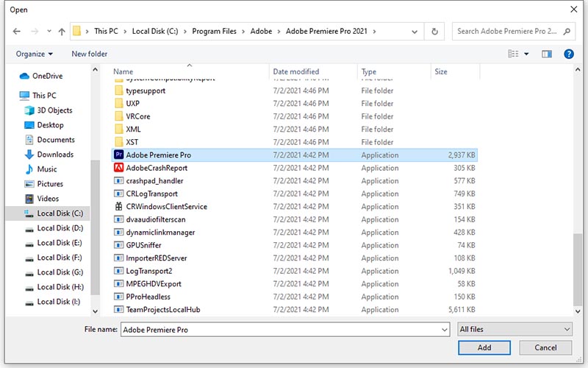Select the VRCore folder icon

coord(119,116)
